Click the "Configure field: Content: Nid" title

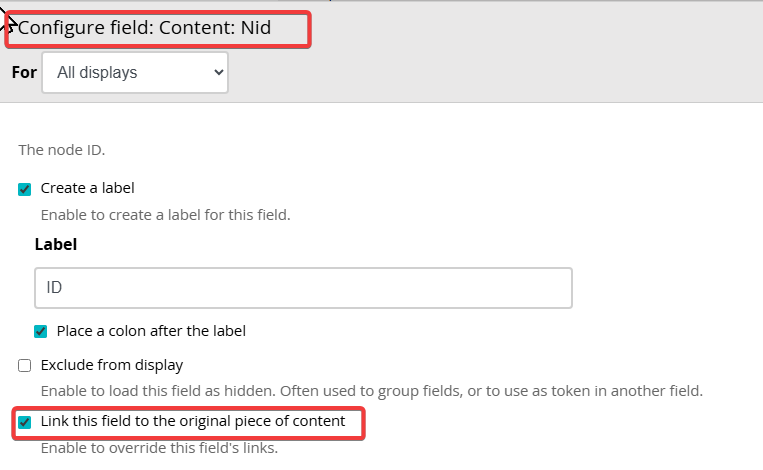(144, 28)
